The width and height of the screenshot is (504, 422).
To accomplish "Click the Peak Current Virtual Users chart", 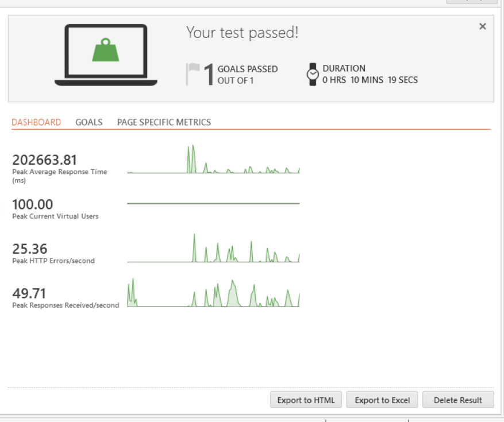I will pyautogui.click(x=213, y=203).
